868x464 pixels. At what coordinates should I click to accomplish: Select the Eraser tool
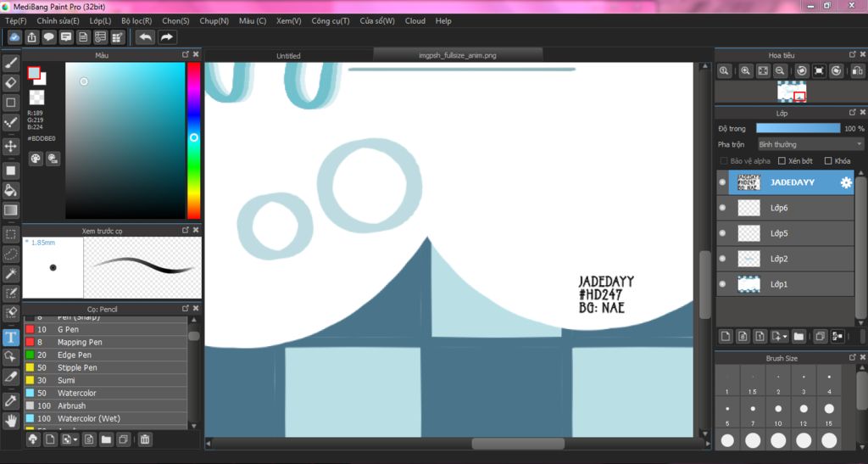tap(10, 83)
